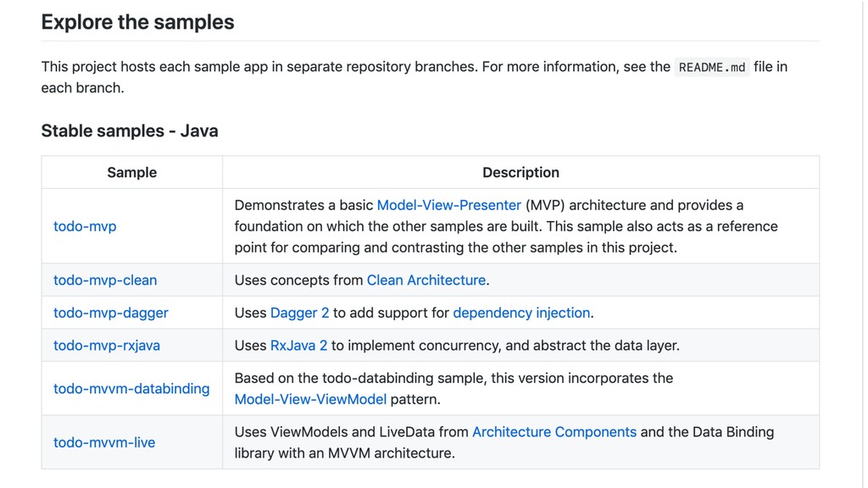Open the todo-mvp sample link
868x488 pixels.
85,226
